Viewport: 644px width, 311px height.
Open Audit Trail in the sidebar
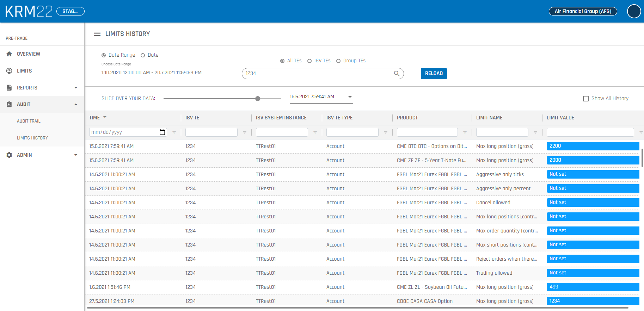(x=29, y=121)
